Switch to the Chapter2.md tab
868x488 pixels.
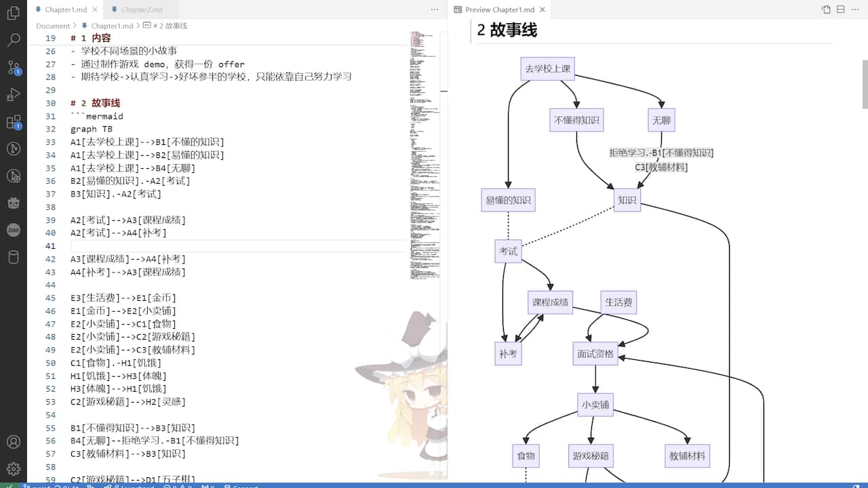pyautogui.click(x=142, y=9)
